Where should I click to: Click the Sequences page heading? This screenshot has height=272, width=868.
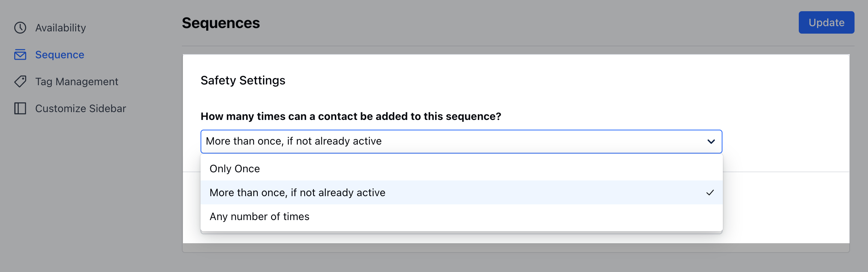pyautogui.click(x=221, y=23)
